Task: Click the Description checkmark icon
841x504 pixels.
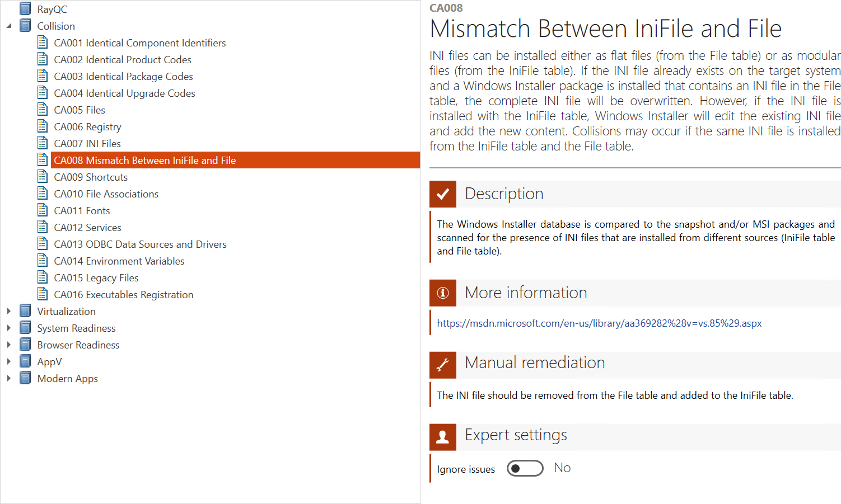Action: click(442, 194)
